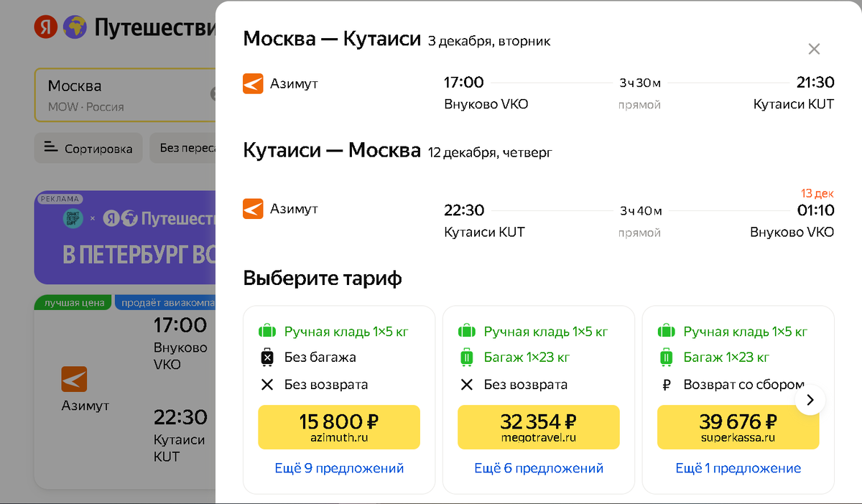The image size is (862, 504).
Task: Open Ещё 9 предложений link
Action: pos(339,469)
